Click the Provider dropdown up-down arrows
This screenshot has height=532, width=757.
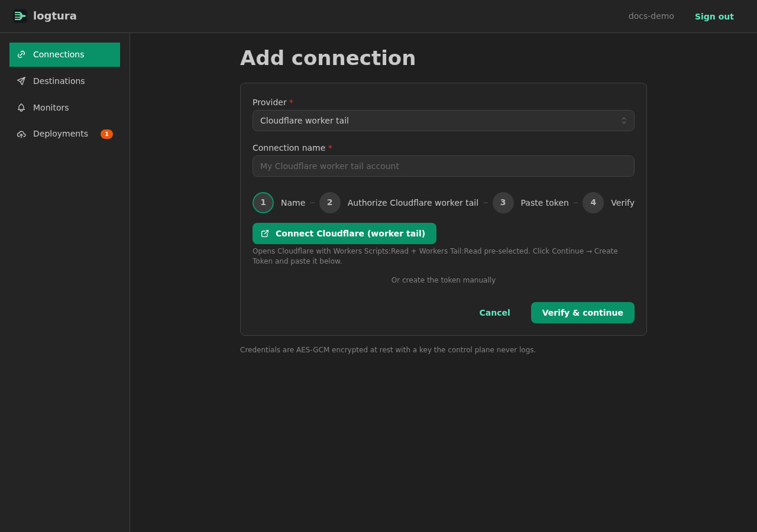point(624,121)
